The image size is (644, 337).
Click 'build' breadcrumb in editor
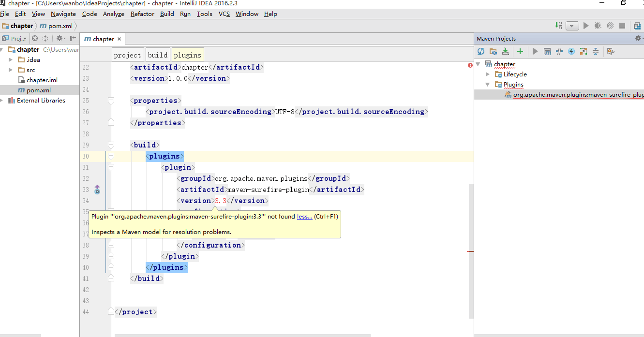click(x=158, y=55)
